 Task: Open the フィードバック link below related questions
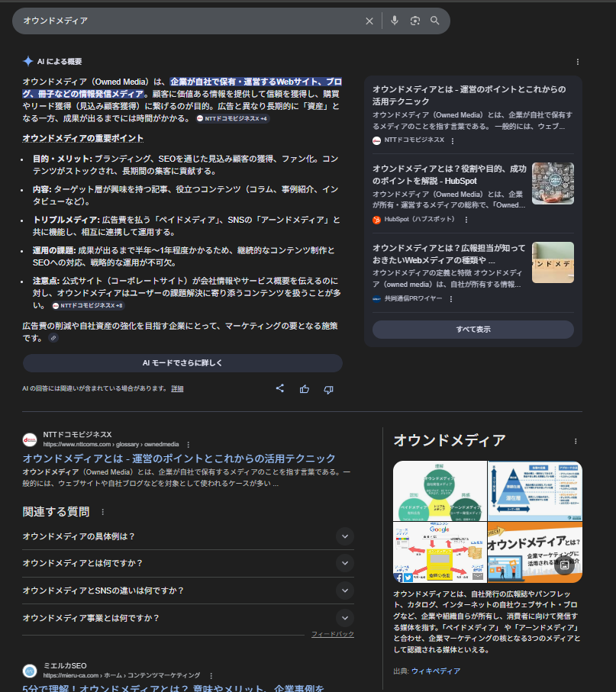coord(332,634)
